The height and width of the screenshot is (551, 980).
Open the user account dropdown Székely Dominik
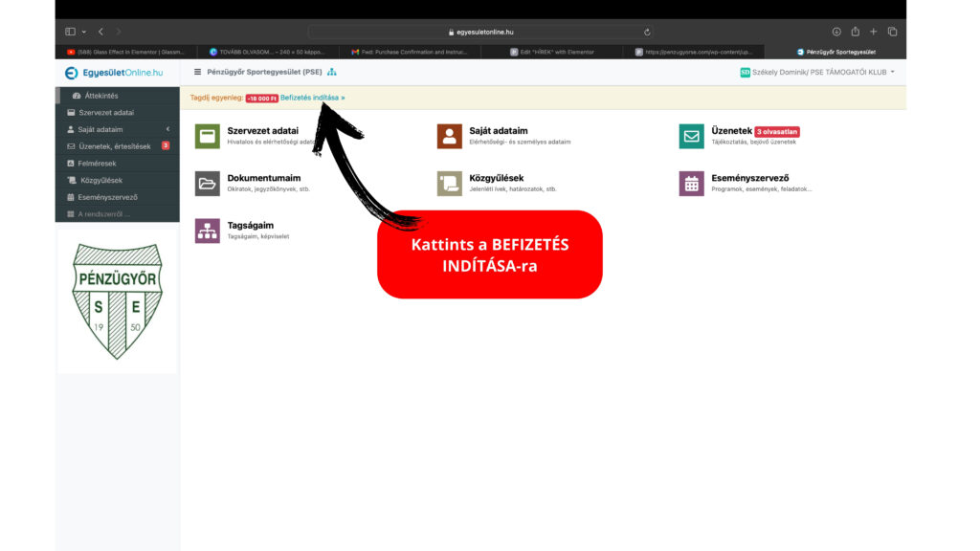(817, 72)
